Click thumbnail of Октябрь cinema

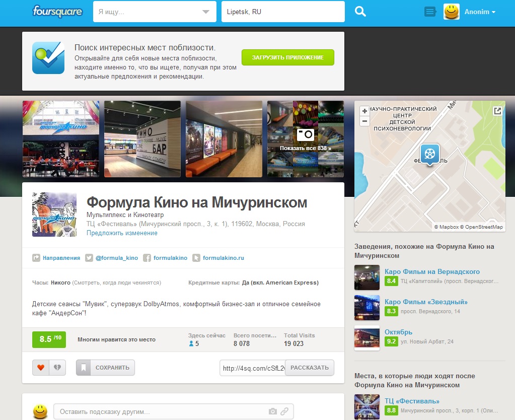click(367, 338)
